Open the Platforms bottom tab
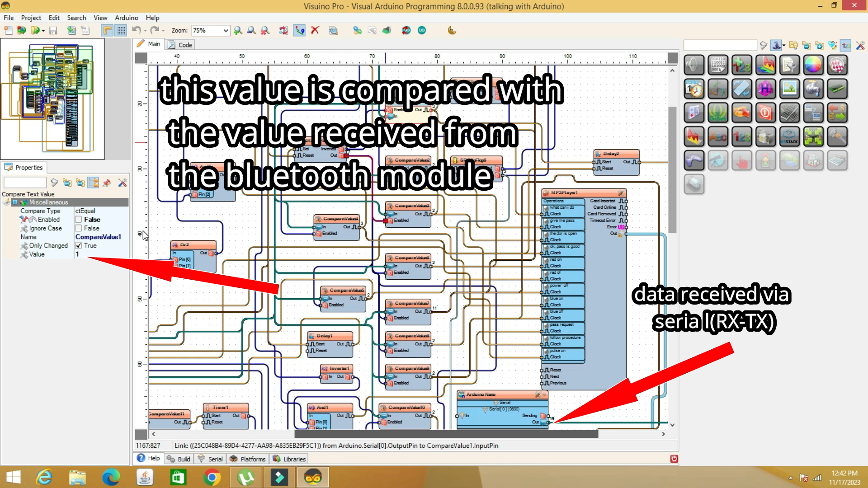Viewport: 868px width, 488px height. coord(247,459)
